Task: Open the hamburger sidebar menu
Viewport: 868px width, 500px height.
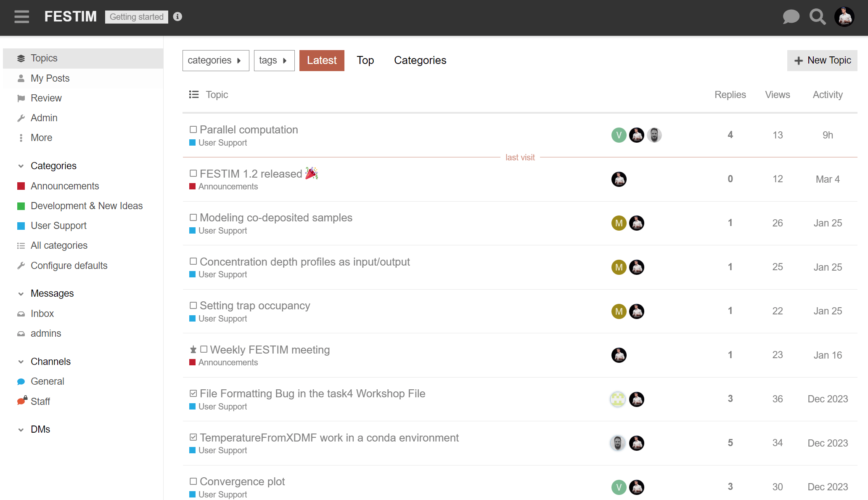Action: click(21, 17)
